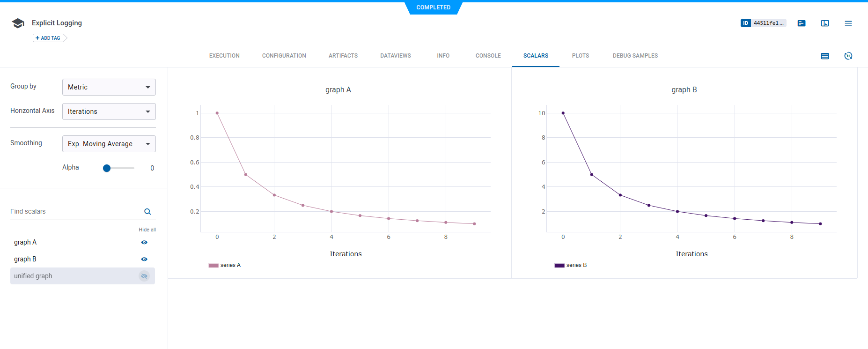Click the graduation cap experiment icon
Screen dimensions: 868x349
(x=18, y=23)
